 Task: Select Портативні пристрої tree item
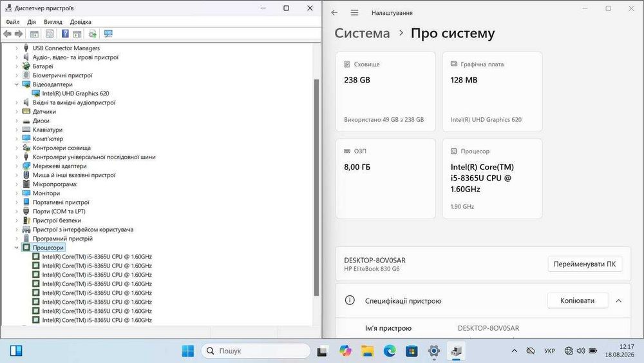click(x=61, y=202)
